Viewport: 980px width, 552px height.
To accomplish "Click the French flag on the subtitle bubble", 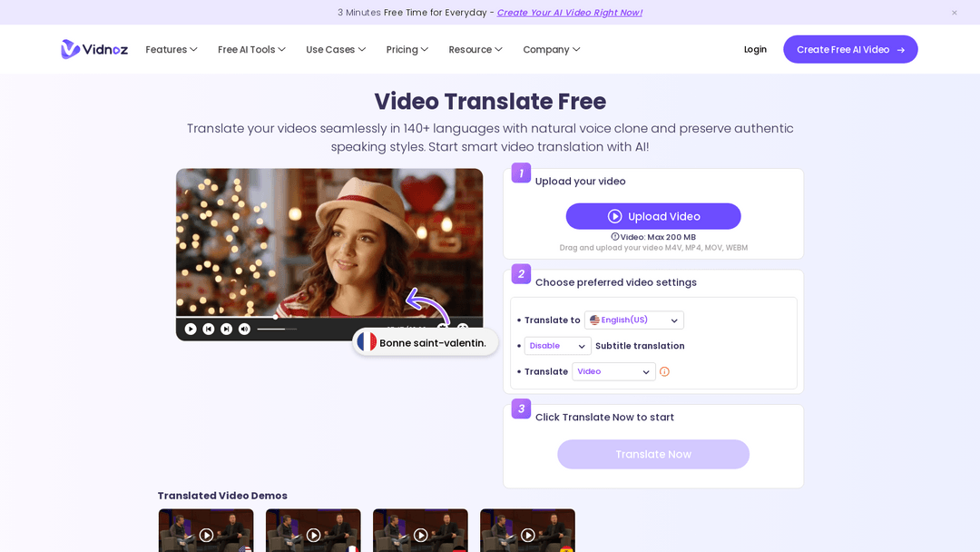I will point(367,342).
